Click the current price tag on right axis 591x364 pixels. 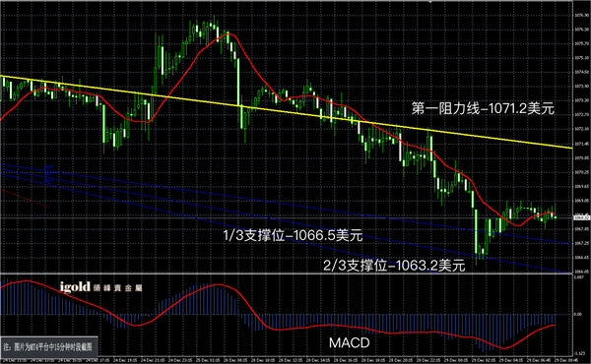tap(581, 217)
